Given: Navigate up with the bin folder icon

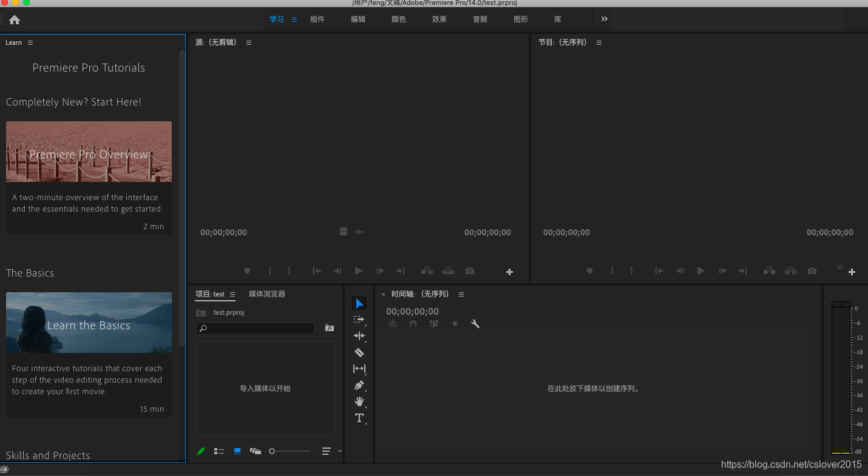Looking at the screenshot, I should (201, 312).
